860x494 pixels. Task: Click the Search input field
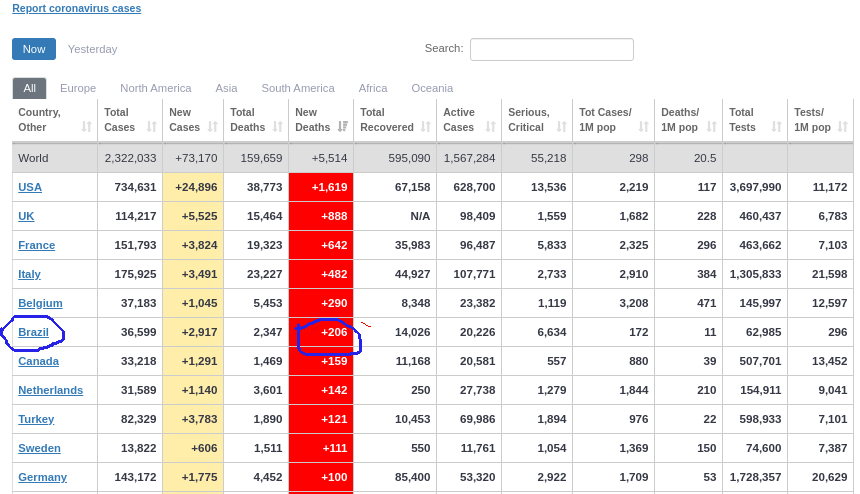click(x=551, y=49)
